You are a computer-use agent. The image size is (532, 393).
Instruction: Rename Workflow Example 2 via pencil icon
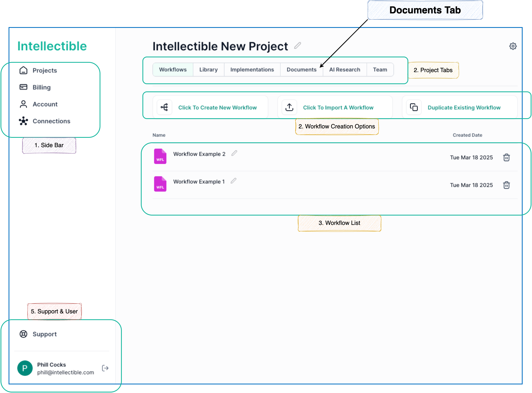234,153
